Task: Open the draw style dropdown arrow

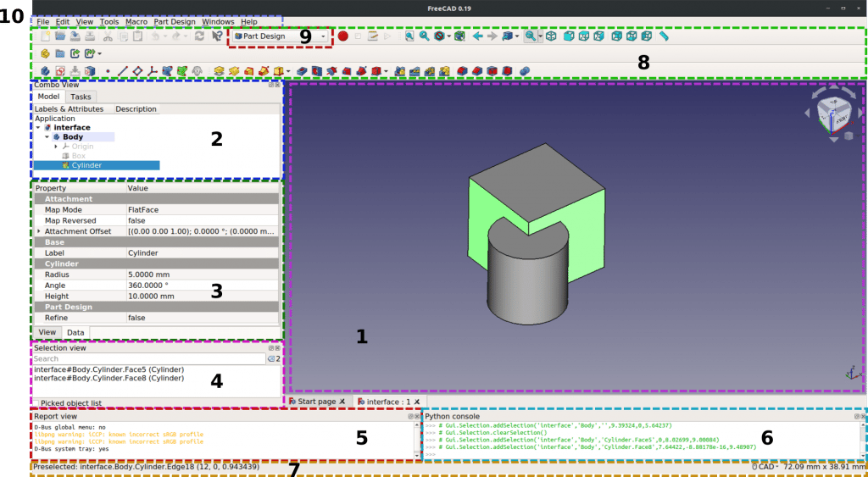Action: point(449,36)
